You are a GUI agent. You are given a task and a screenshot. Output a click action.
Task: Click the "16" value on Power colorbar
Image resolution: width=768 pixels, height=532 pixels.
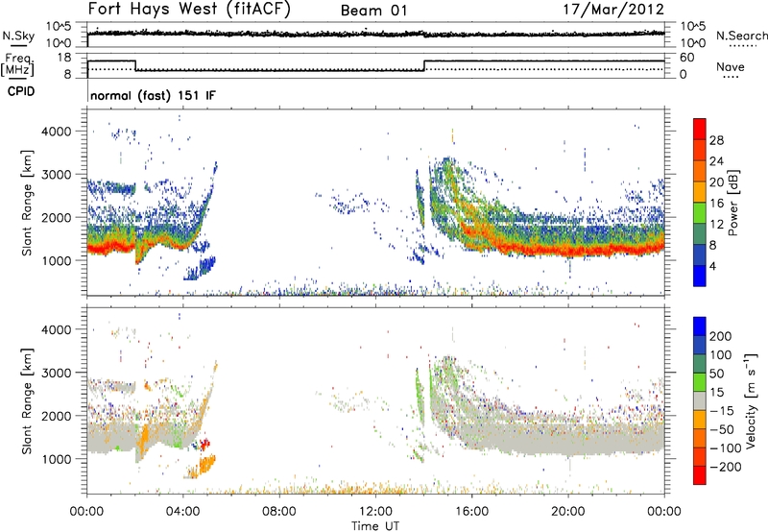[x=716, y=204]
